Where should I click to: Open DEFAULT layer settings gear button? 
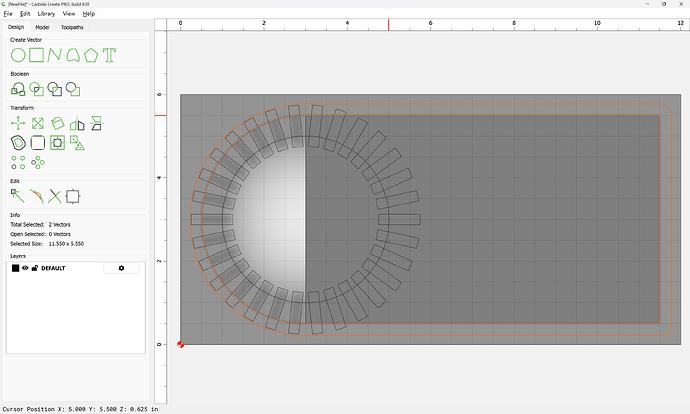pos(122,268)
